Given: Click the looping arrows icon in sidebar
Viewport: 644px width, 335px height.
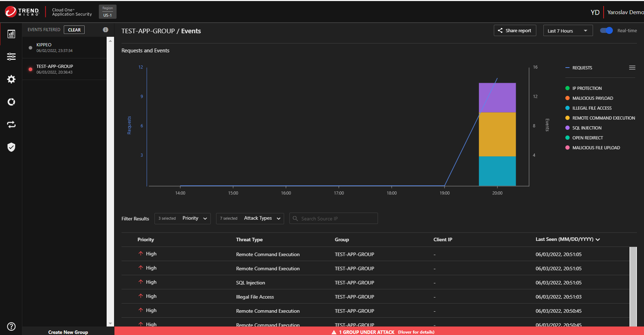Looking at the screenshot, I should pos(11,125).
